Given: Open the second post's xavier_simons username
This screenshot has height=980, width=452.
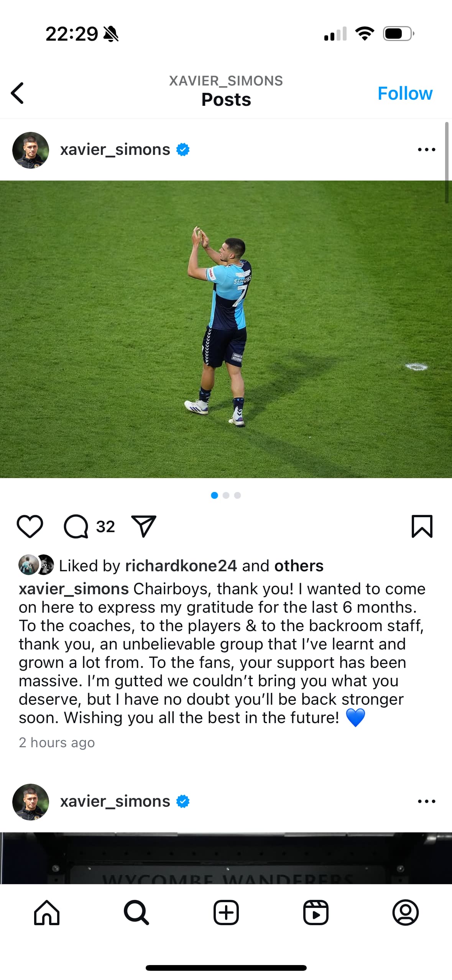Looking at the screenshot, I should (x=115, y=801).
